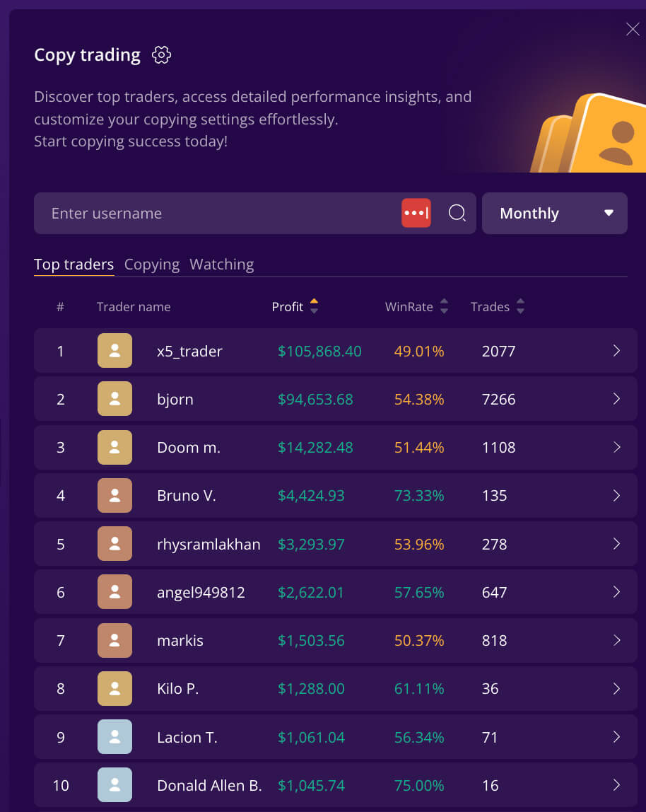Open the Copy trading settings gear
Screen dimensions: 646x812
[162, 55]
